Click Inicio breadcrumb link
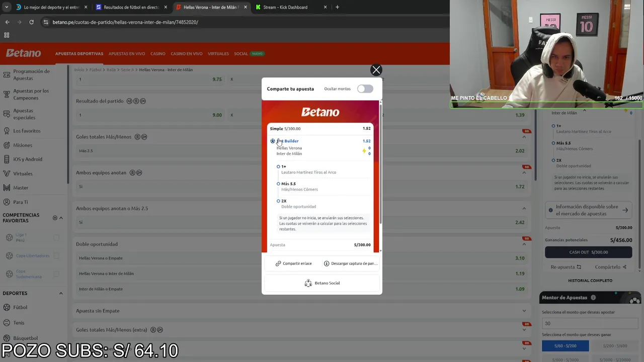The image size is (644, 362). click(x=79, y=70)
